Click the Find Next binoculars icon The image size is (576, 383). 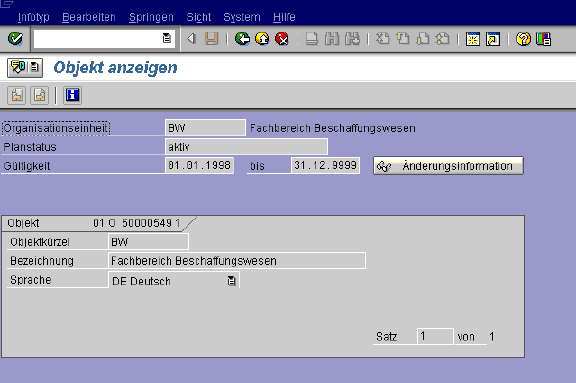(x=352, y=39)
